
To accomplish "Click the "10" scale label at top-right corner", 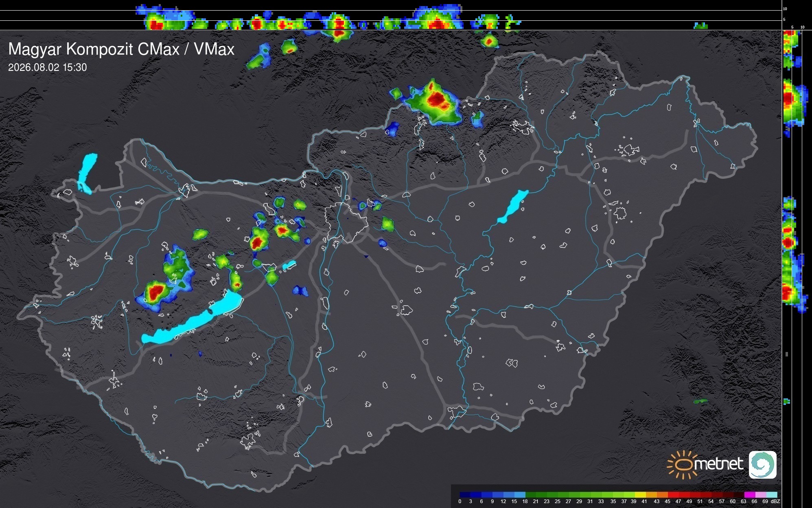I will [x=785, y=9].
